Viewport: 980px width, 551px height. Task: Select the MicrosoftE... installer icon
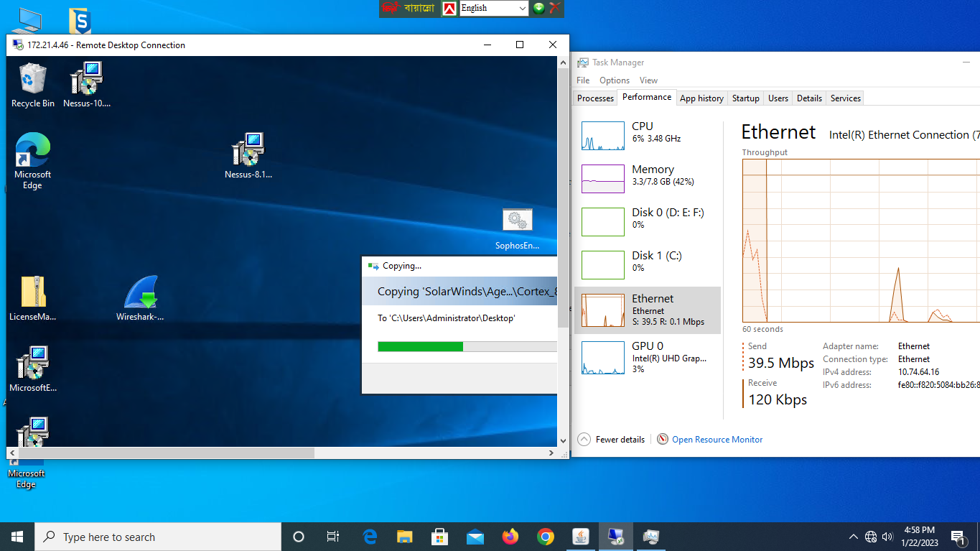pos(32,369)
